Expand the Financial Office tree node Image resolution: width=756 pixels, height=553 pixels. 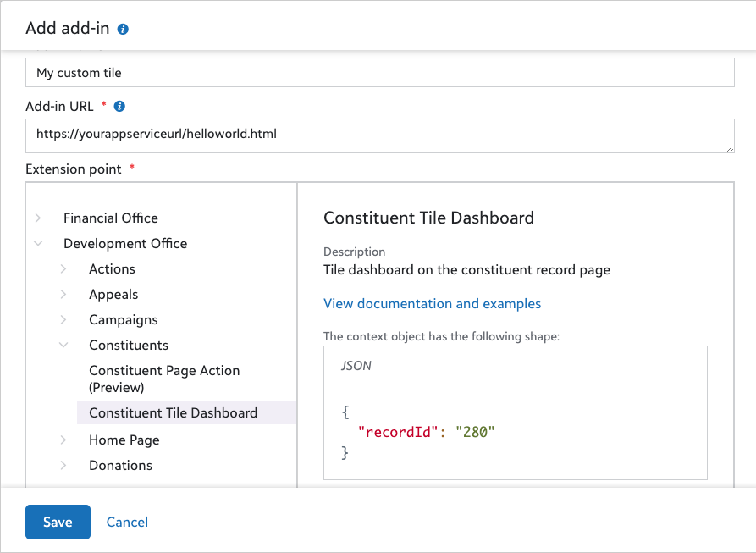38,218
